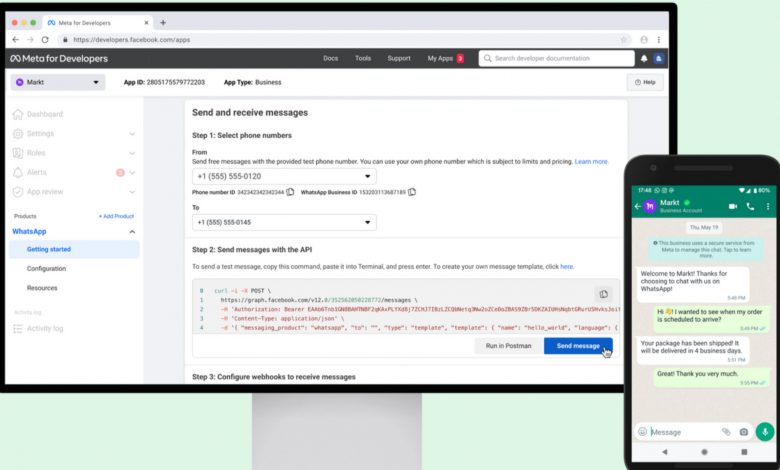This screenshot has width=780, height=470.
Task: Reload the page with refresh icon
Action: coord(45,40)
